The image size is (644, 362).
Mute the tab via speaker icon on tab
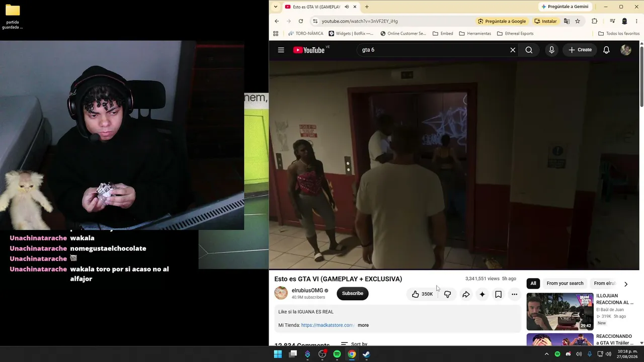tap(347, 7)
